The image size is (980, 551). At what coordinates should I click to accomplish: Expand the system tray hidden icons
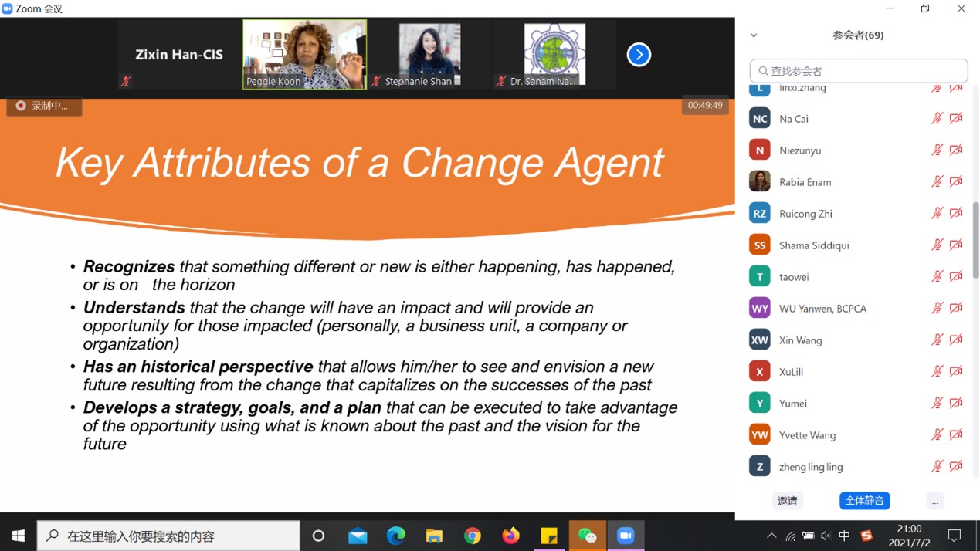pos(771,536)
